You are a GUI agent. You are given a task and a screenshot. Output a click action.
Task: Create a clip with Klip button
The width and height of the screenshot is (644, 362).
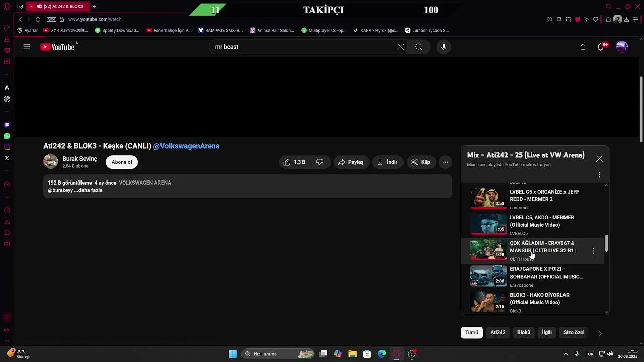pos(420,162)
